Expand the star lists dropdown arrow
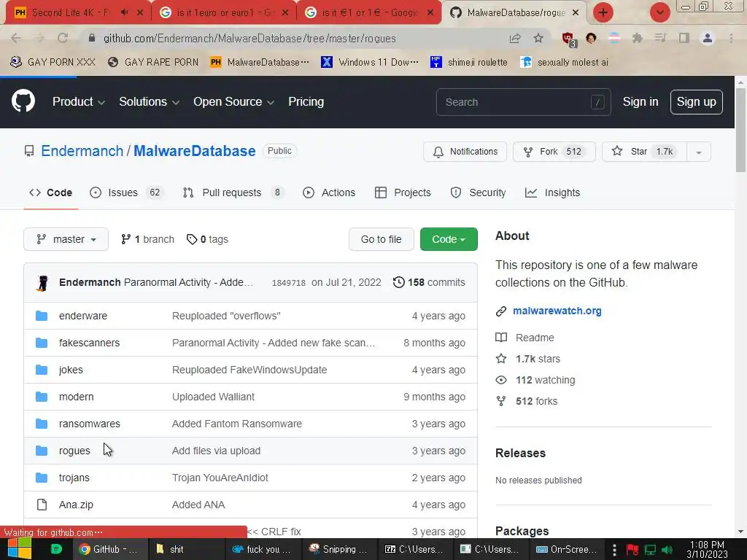The image size is (747, 560). 699,152
